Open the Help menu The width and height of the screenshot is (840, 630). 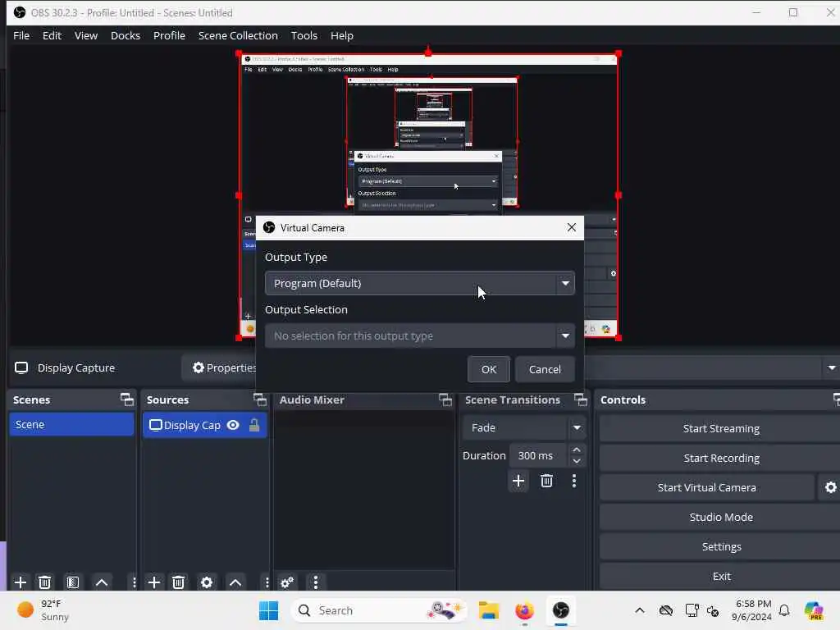click(x=342, y=35)
